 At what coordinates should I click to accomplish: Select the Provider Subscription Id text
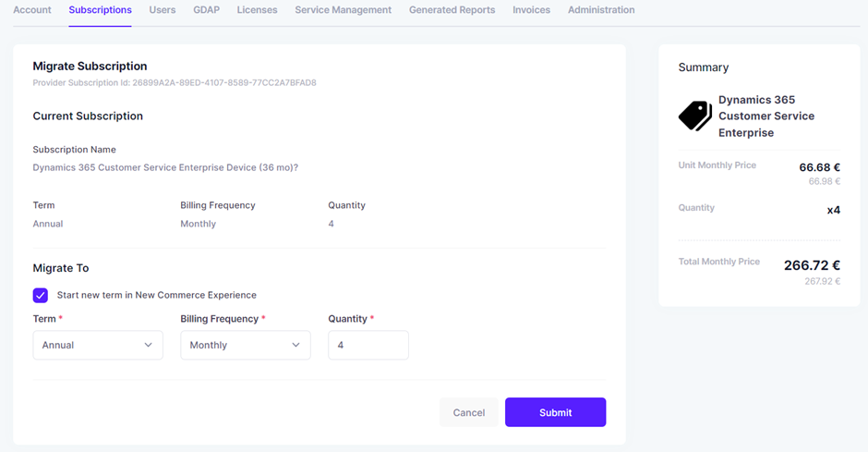175,82
